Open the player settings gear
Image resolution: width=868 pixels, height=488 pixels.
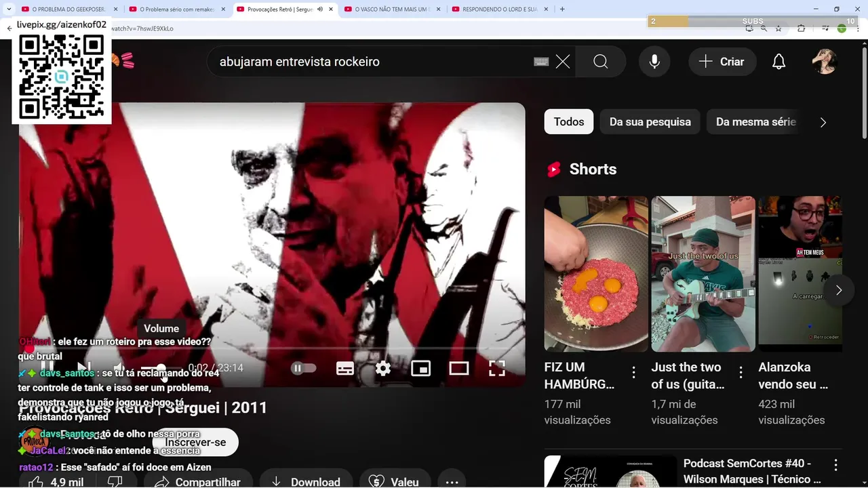383,368
